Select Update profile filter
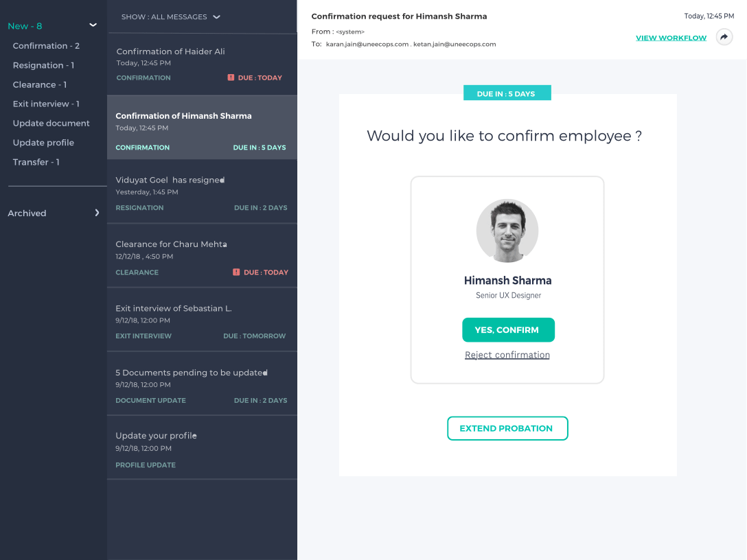747x560 pixels. (43, 143)
